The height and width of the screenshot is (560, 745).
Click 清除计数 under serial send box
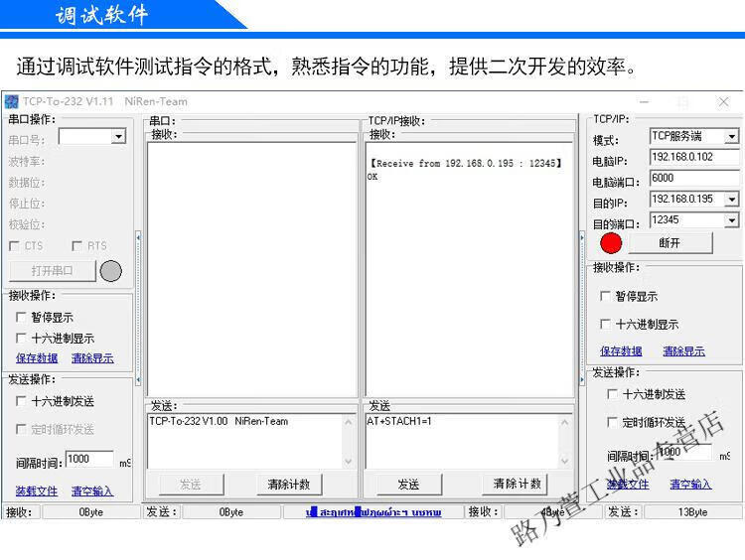(x=289, y=485)
